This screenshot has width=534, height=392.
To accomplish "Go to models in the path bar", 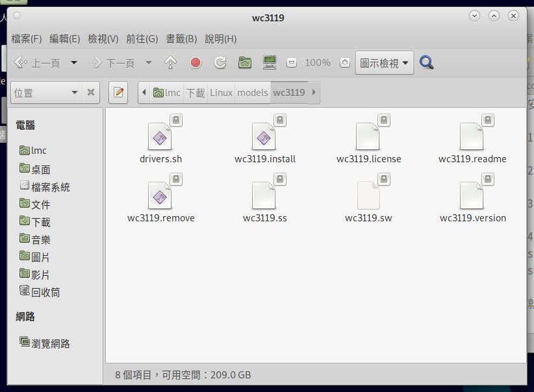I will [253, 93].
